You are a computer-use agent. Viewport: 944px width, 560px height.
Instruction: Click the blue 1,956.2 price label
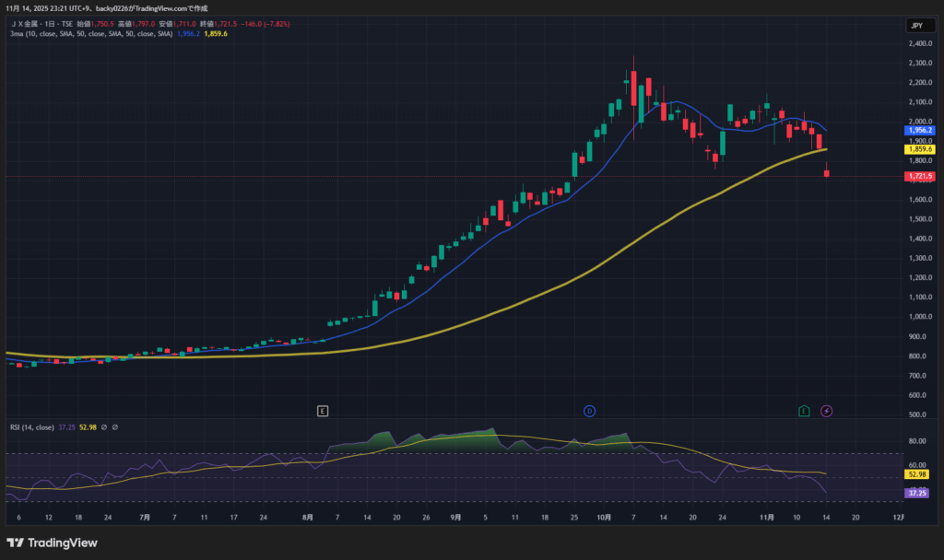click(x=920, y=131)
